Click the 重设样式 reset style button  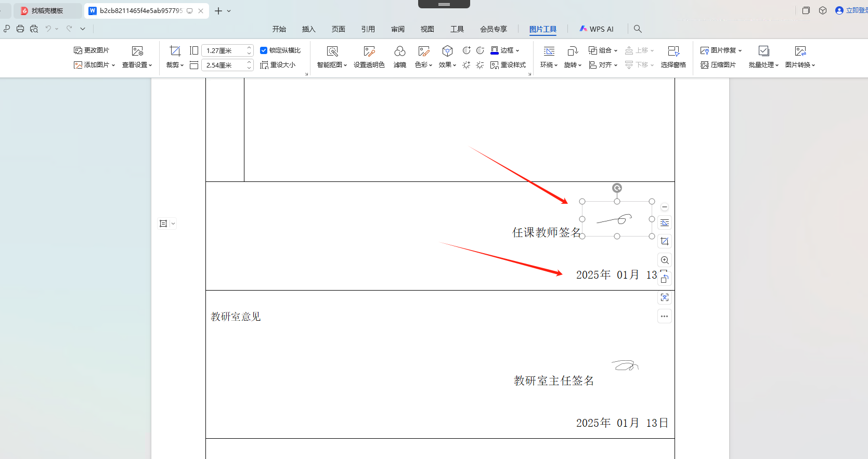pyautogui.click(x=508, y=65)
